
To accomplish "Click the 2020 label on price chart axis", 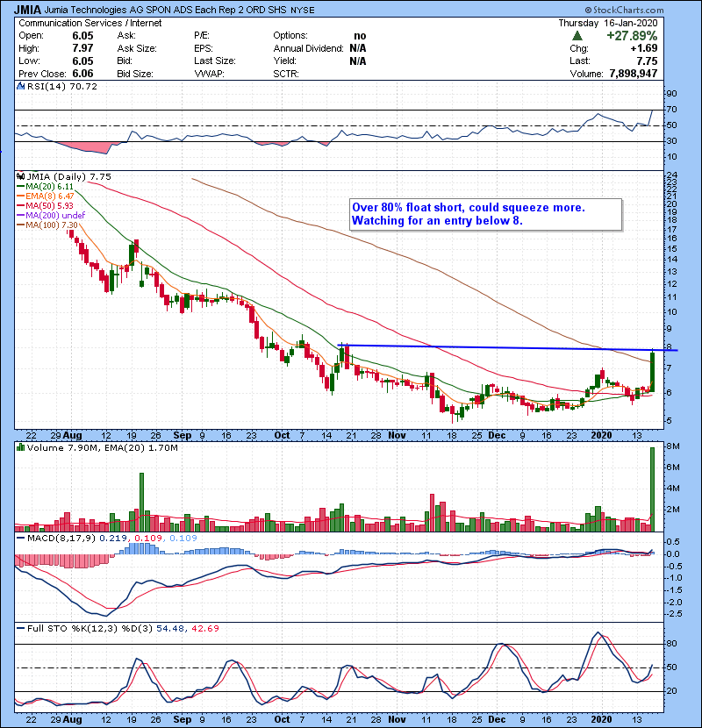I will point(601,436).
